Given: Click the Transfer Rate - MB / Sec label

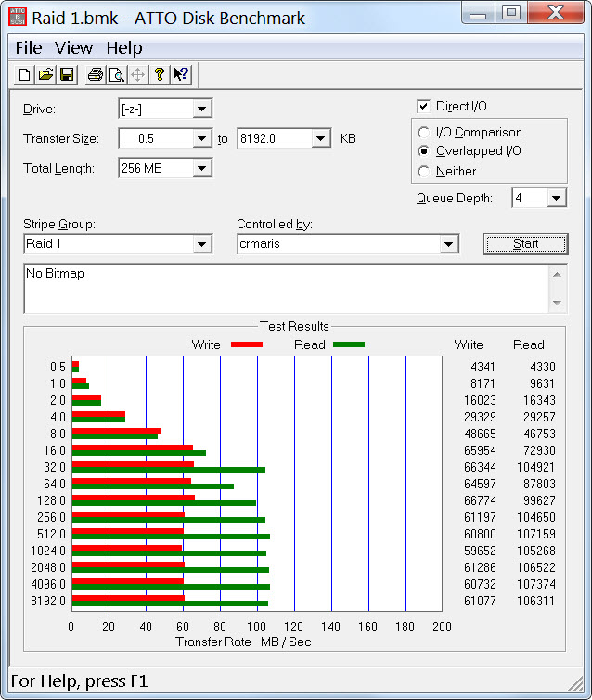Looking at the screenshot, I should [x=244, y=642].
